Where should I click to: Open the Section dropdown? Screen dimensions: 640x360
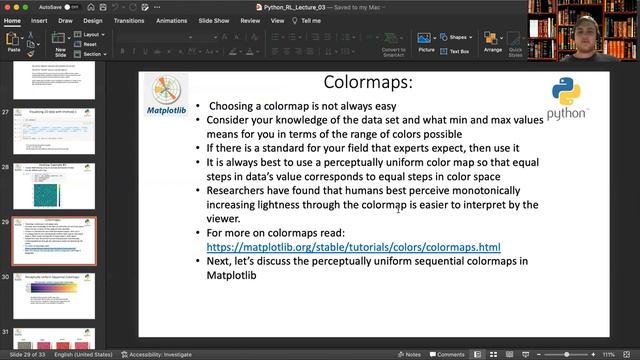(x=91, y=54)
